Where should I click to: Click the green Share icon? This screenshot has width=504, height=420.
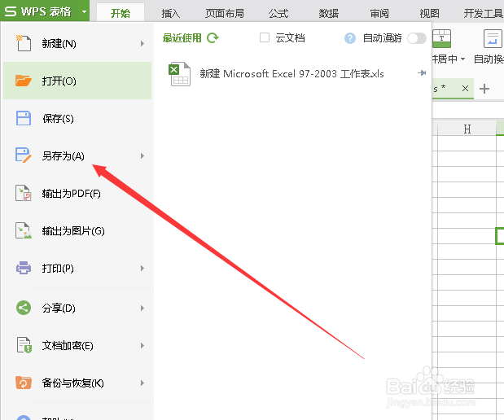coord(24,308)
